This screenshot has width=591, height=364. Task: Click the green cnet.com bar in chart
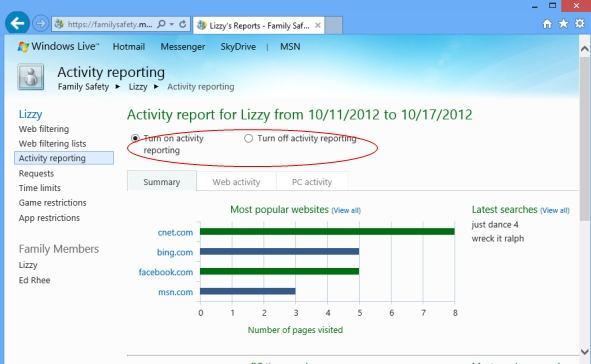tap(327, 231)
